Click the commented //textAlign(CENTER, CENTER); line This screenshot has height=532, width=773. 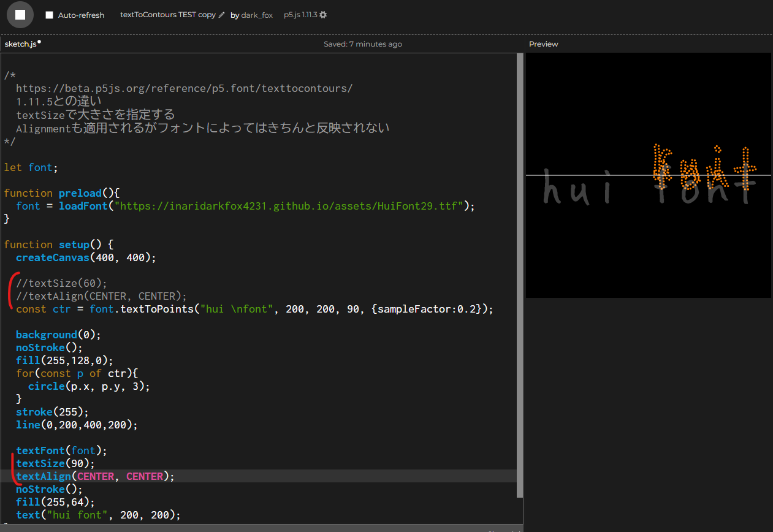click(x=101, y=296)
